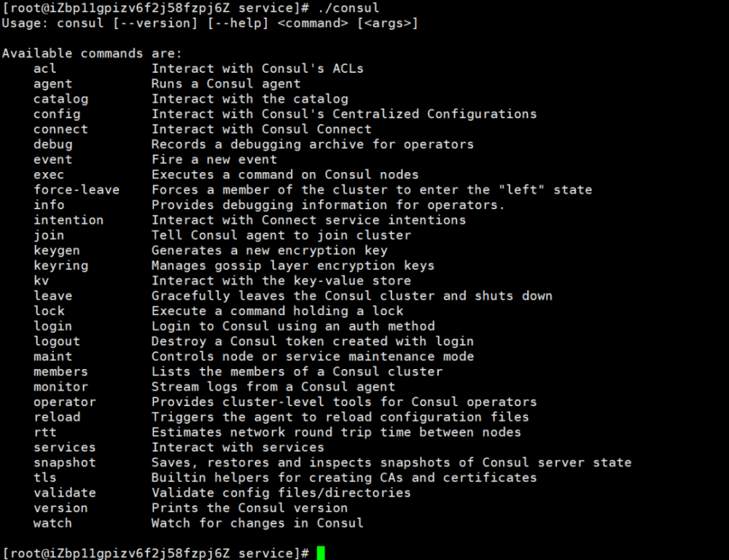The width and height of the screenshot is (729, 560).
Task: Click the 'validate' command in the list
Action: 64,493
